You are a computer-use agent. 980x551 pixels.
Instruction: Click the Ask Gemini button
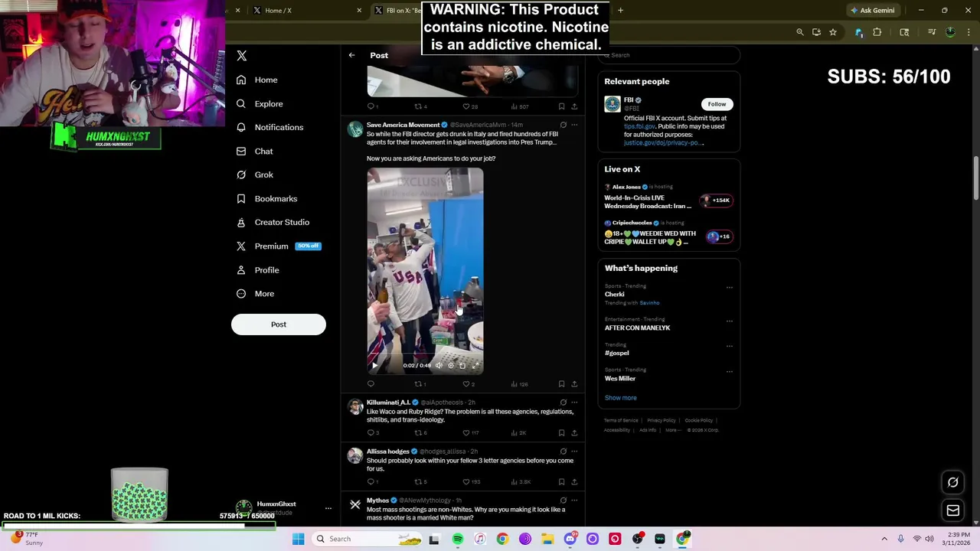click(872, 10)
